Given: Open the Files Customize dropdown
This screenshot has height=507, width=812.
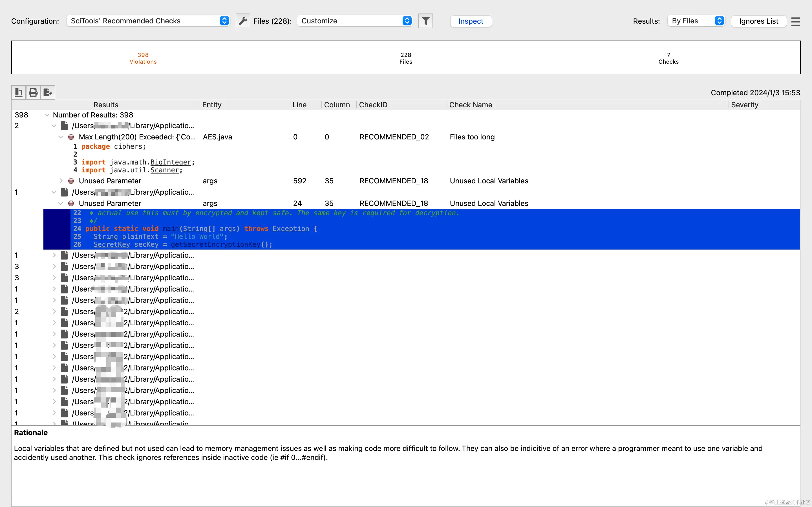Looking at the screenshot, I should (355, 21).
